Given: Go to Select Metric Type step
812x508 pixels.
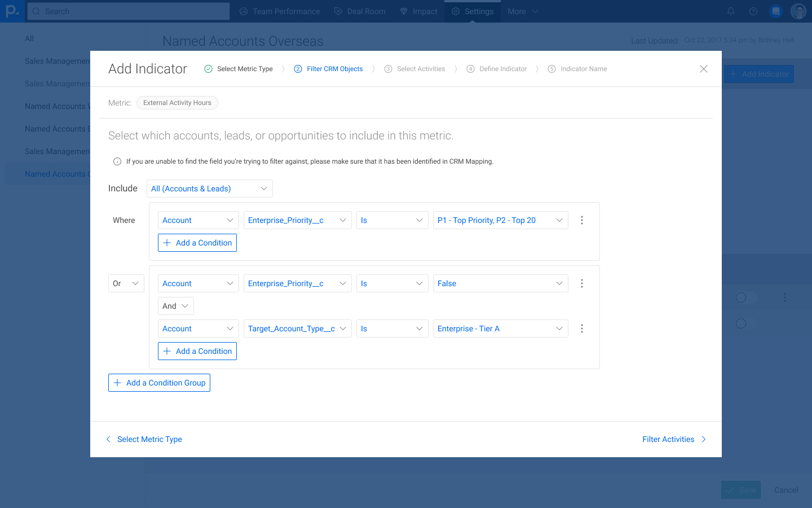Looking at the screenshot, I should [x=239, y=69].
